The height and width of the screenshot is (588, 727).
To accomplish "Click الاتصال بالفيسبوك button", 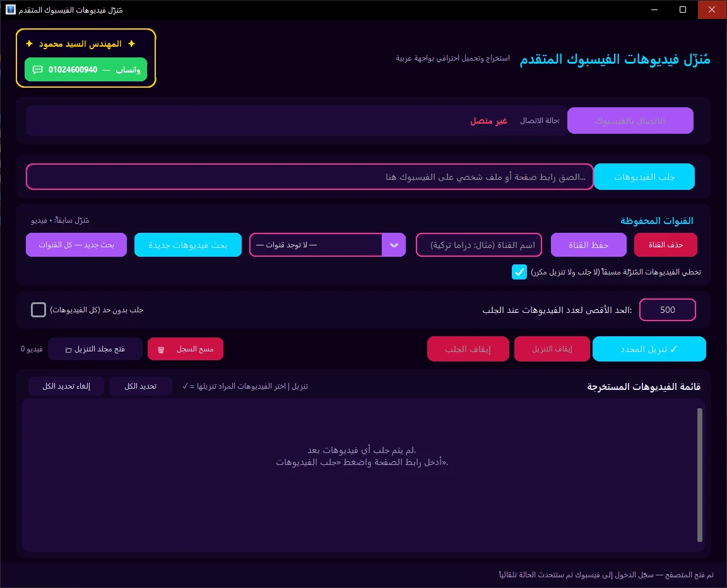I will (x=630, y=121).
